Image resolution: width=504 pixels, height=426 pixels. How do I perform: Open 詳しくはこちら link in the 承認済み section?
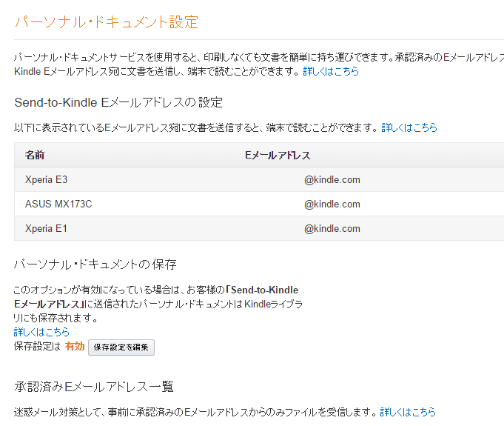point(408,412)
